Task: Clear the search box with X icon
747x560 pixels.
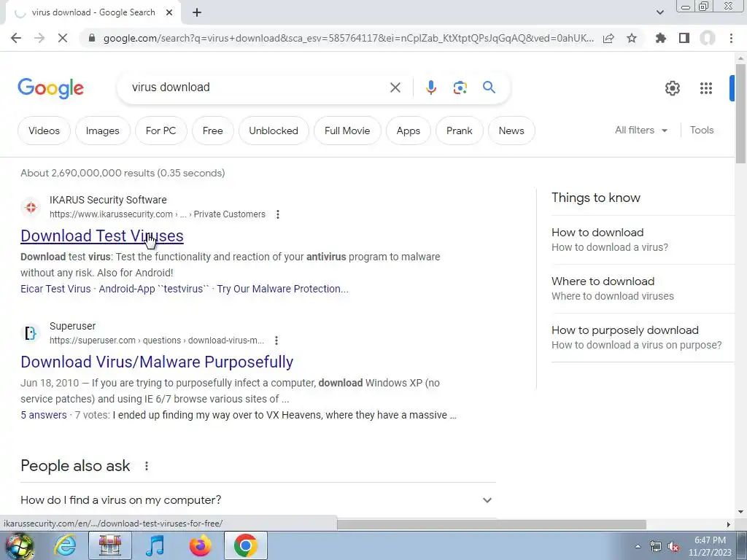Action: click(395, 87)
